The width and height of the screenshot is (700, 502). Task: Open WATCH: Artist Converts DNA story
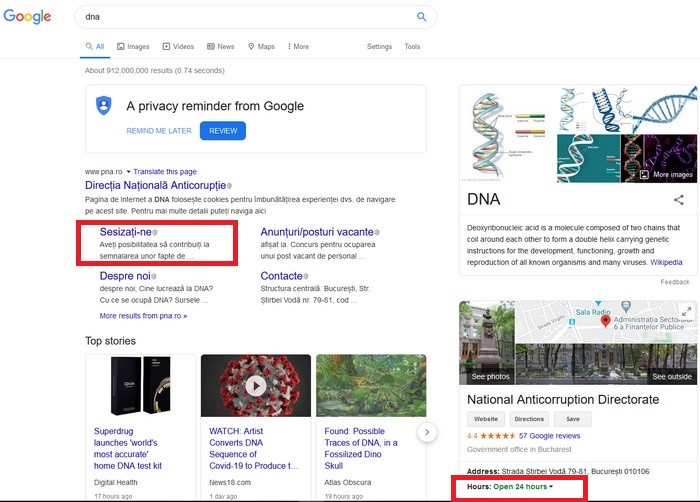[254, 448]
